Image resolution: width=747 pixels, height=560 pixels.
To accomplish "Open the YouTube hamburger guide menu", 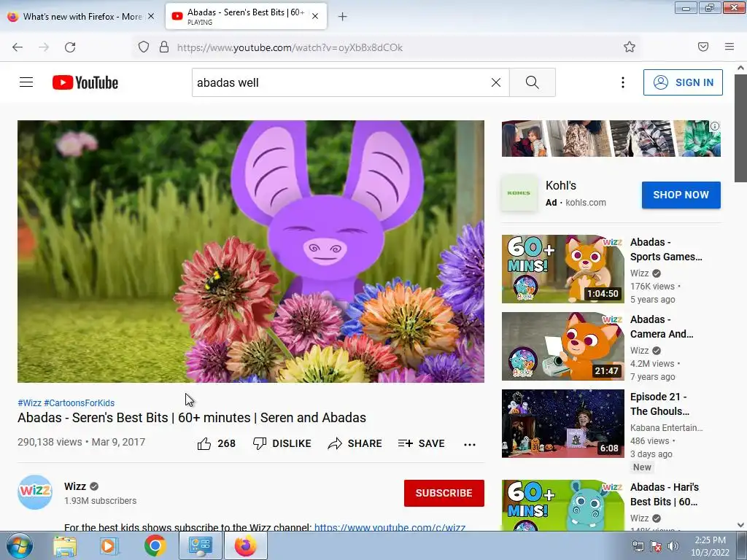I will tap(26, 82).
